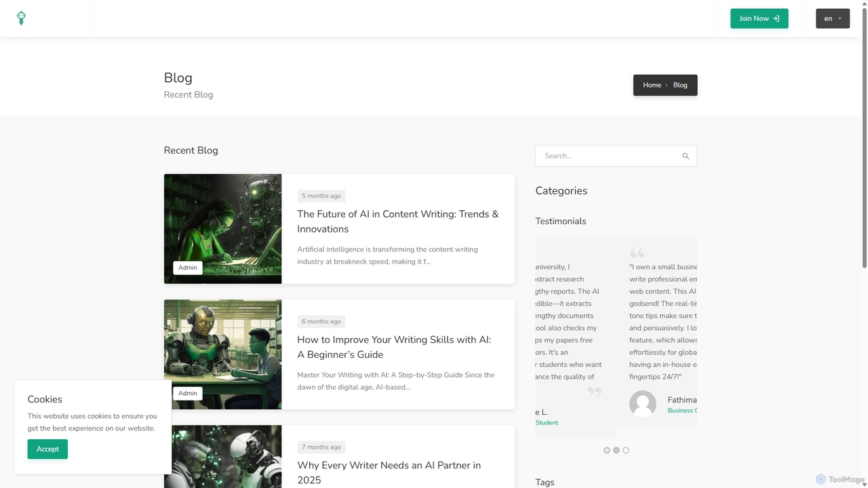Click the search magnifier icon

pos(686,156)
